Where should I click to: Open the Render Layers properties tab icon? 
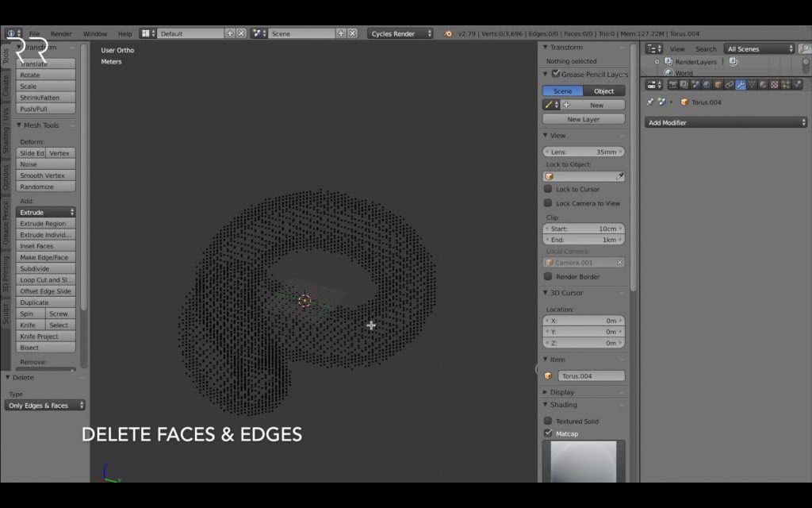(684, 84)
